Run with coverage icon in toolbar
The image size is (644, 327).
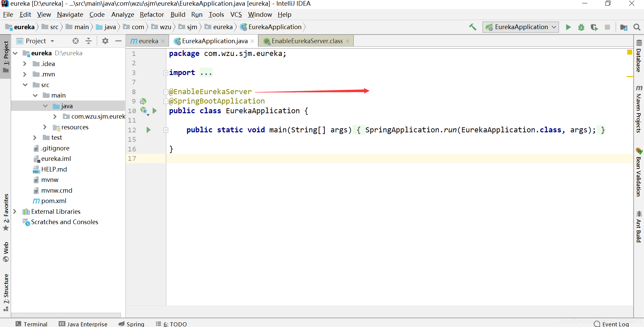coord(594,27)
